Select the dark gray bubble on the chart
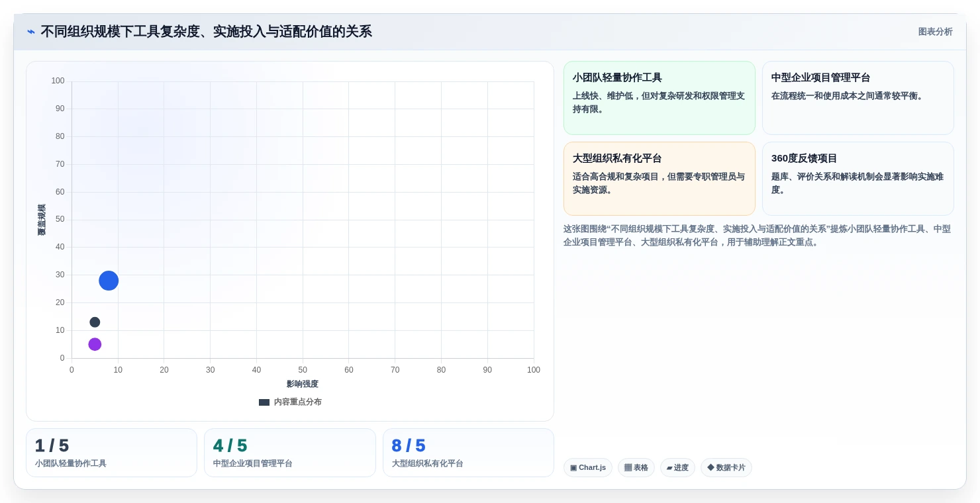The width and height of the screenshot is (980, 503). tap(95, 322)
